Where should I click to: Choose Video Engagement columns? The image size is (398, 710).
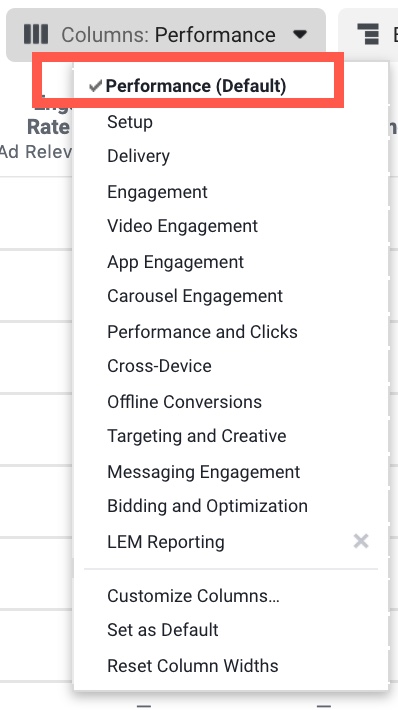(x=182, y=226)
